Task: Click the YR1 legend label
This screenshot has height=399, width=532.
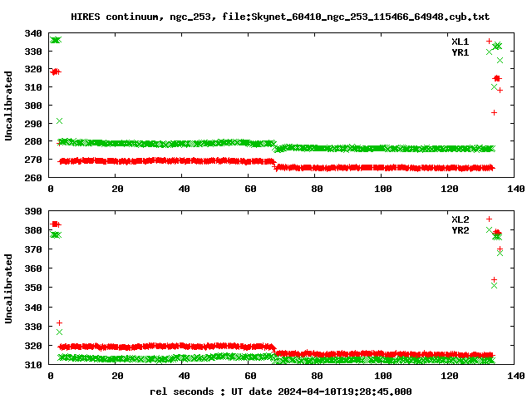Action: click(460, 52)
